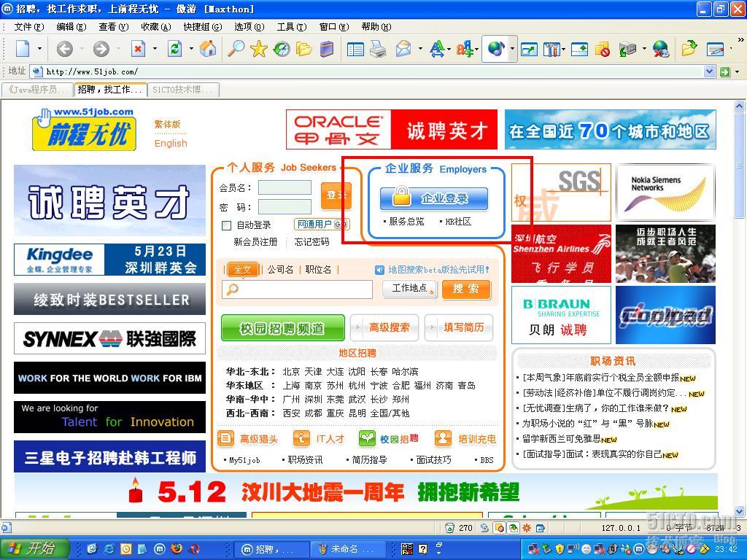Click the globe with red X toolbar icon
The image size is (747, 560).
point(661,49)
